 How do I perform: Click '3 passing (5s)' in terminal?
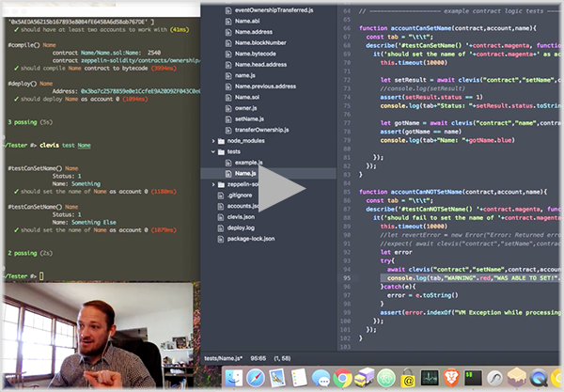[x=30, y=122]
